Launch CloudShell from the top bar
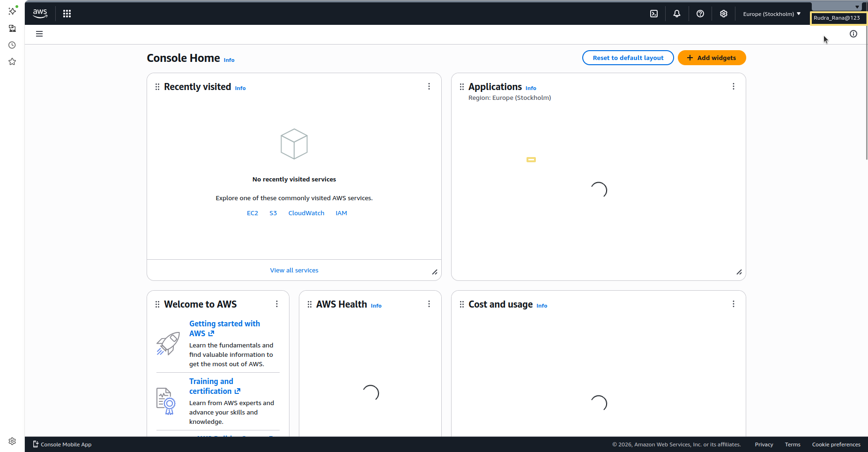Viewport: 868px width, 452px height. tap(654, 14)
